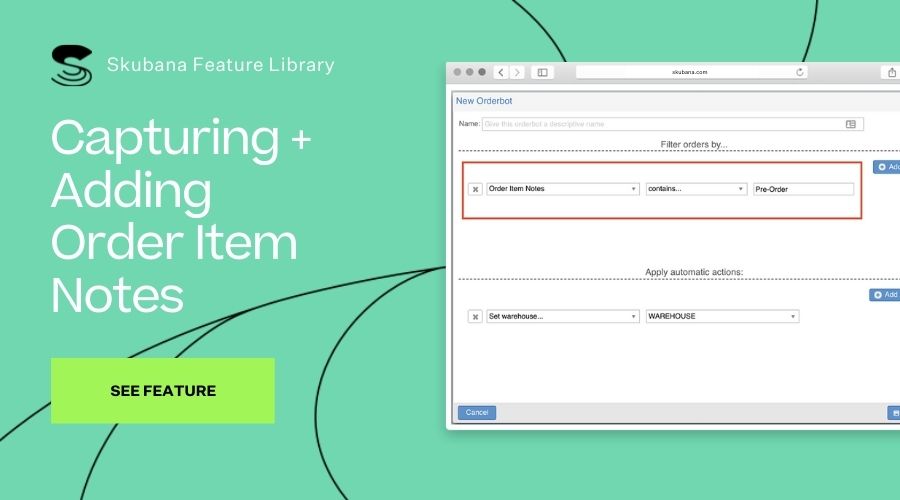Click the Cancel button
Screen dimensions: 900x500
(x=476, y=413)
